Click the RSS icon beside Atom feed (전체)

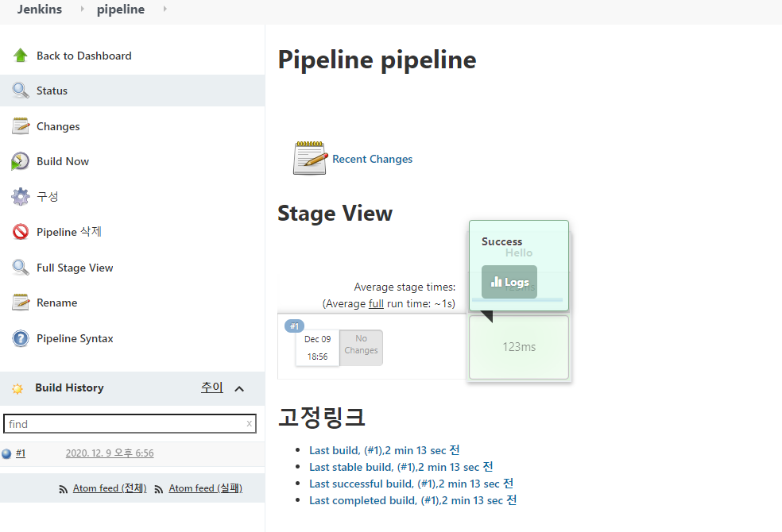click(64, 489)
